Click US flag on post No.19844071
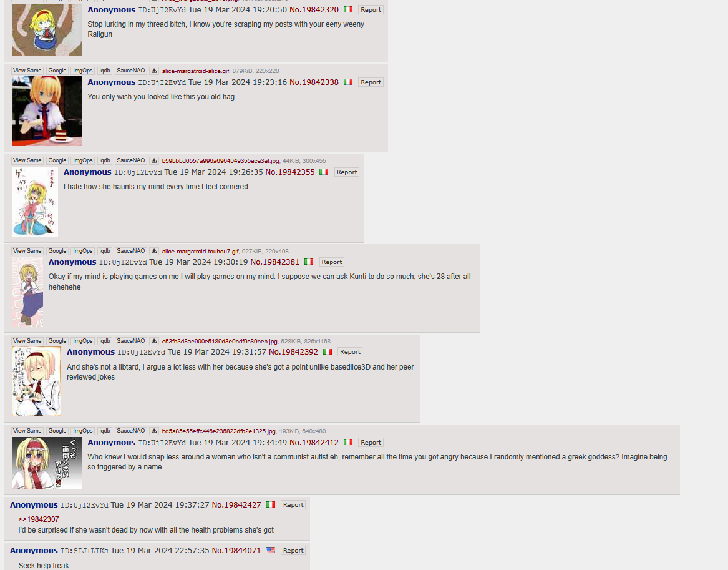Image resolution: width=728 pixels, height=570 pixels. pos(270,550)
